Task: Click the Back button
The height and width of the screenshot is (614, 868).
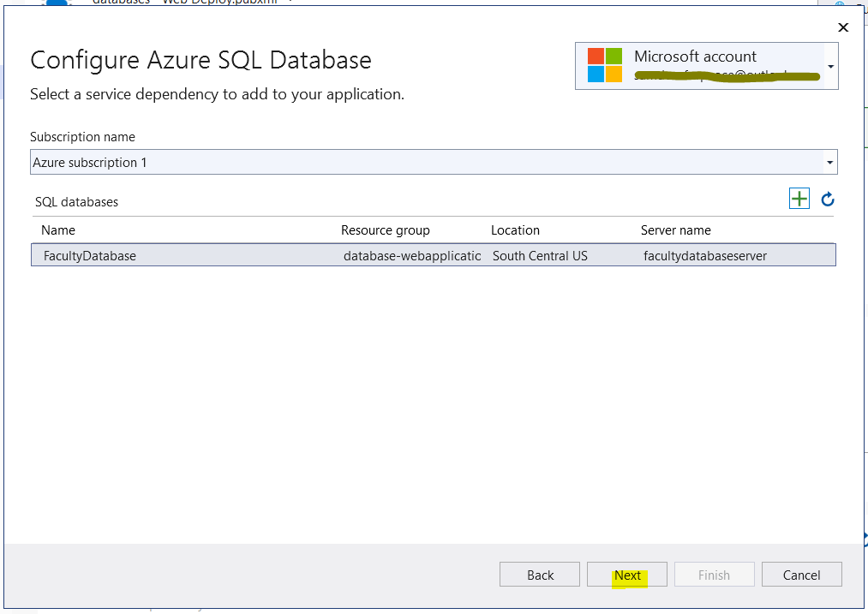Action: click(540, 575)
